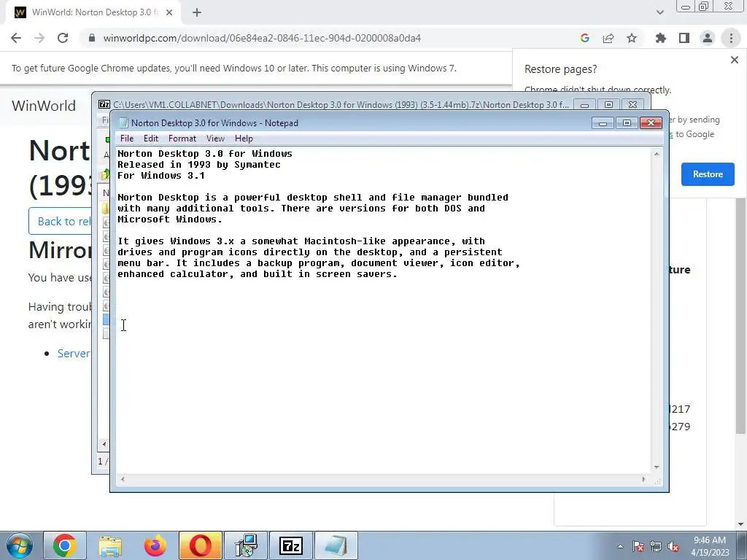The height and width of the screenshot is (560, 747).
Task: Open Chrome extensions puzzle menu
Action: coord(661,38)
